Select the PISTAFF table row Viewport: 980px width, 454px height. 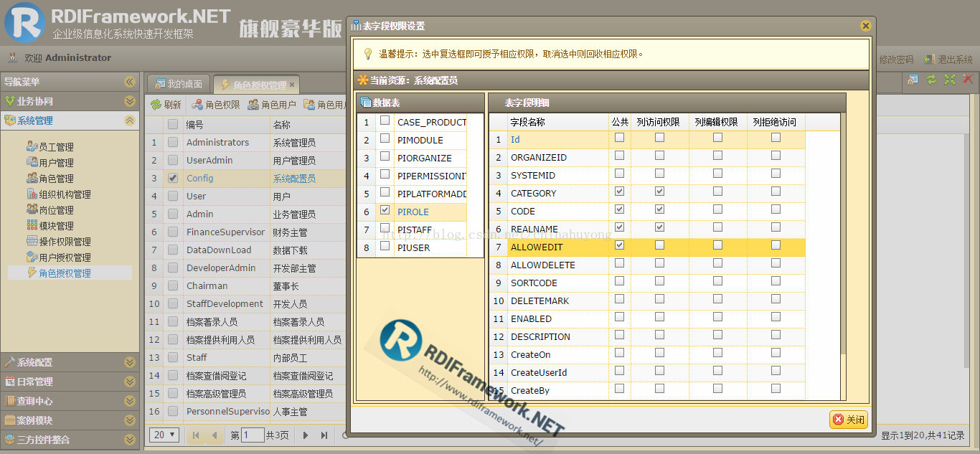tap(413, 230)
